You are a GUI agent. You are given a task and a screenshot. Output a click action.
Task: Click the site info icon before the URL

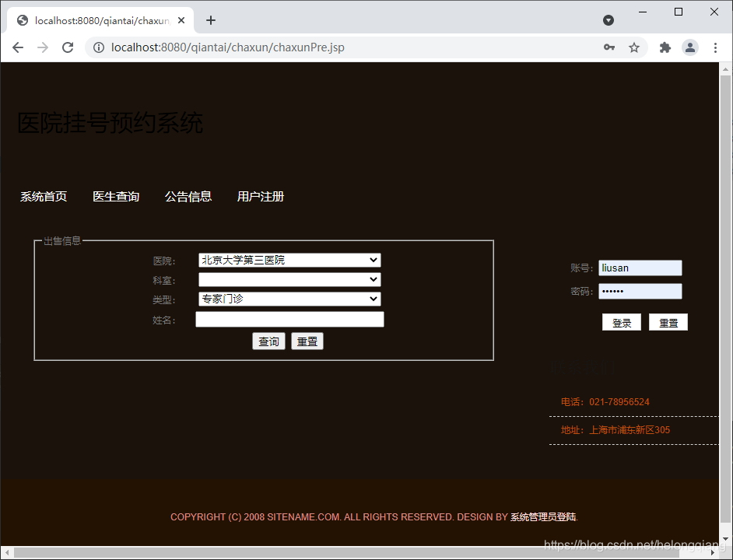(97, 47)
